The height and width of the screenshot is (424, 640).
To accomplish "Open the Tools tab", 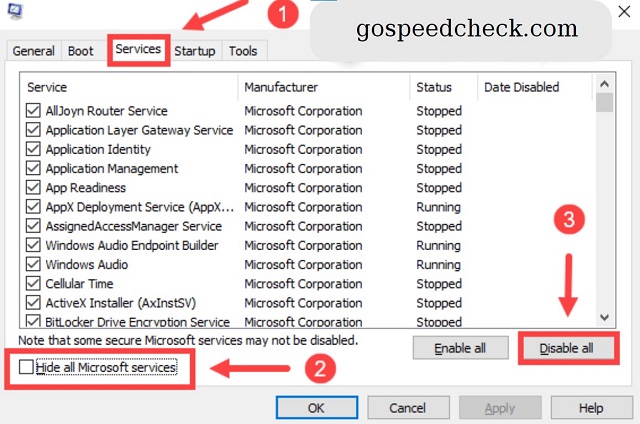I will [x=243, y=51].
